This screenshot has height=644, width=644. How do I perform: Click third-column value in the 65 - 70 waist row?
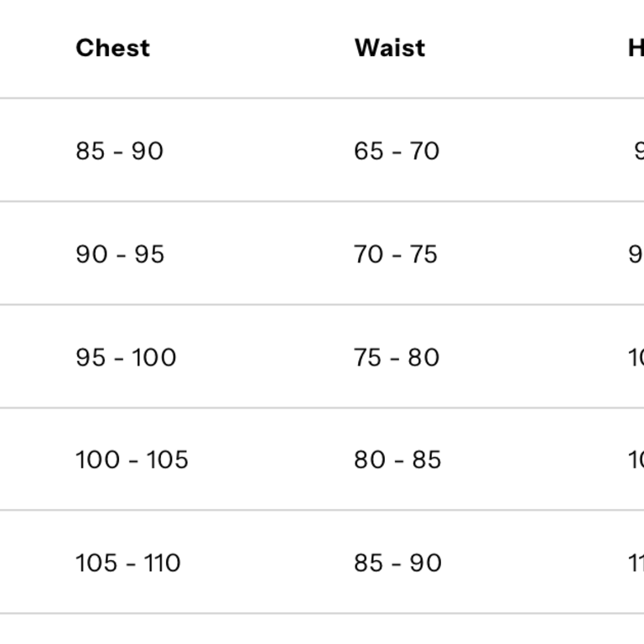point(639,151)
